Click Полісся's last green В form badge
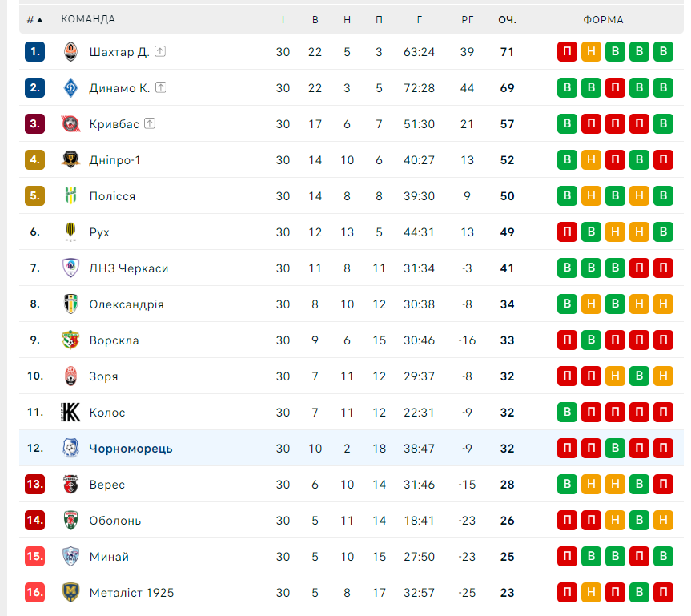The image size is (691, 616). point(663,195)
